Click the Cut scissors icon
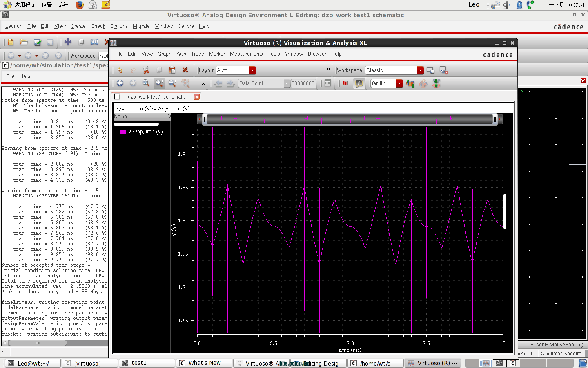588x368 pixels. pos(146,70)
